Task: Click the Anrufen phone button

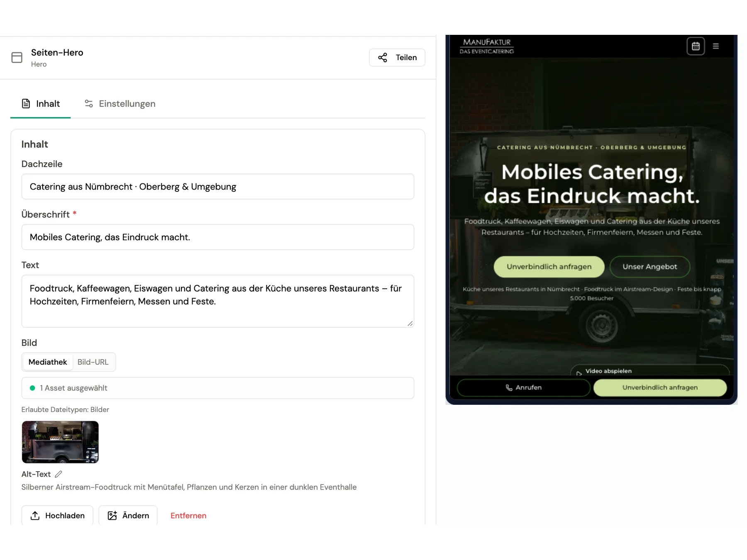Action: 523,387
